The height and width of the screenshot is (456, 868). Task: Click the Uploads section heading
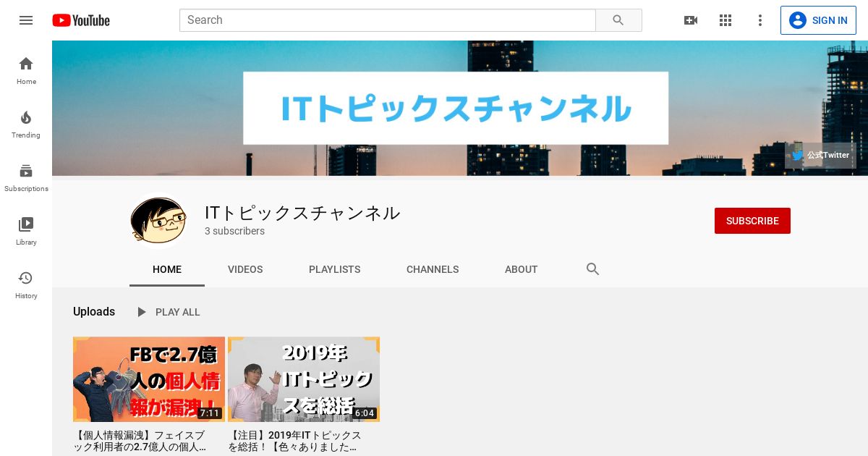[x=94, y=312]
